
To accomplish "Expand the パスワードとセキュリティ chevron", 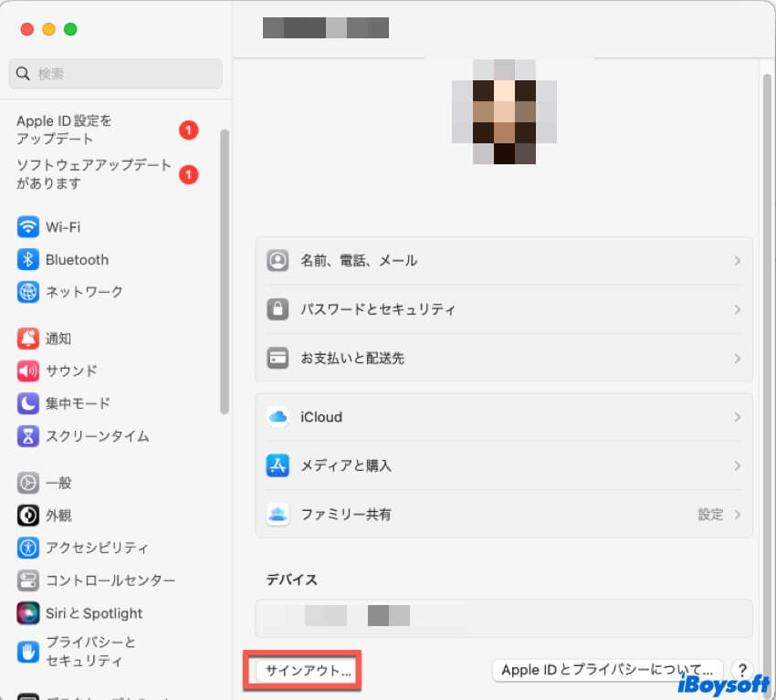I will pos(738,309).
